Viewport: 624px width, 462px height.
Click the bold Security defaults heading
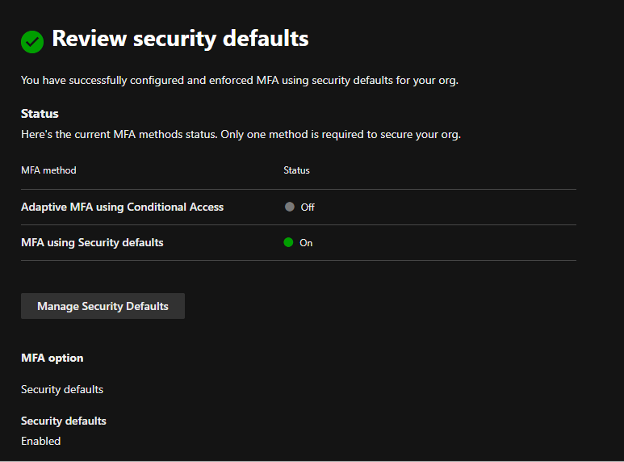pyautogui.click(x=64, y=421)
